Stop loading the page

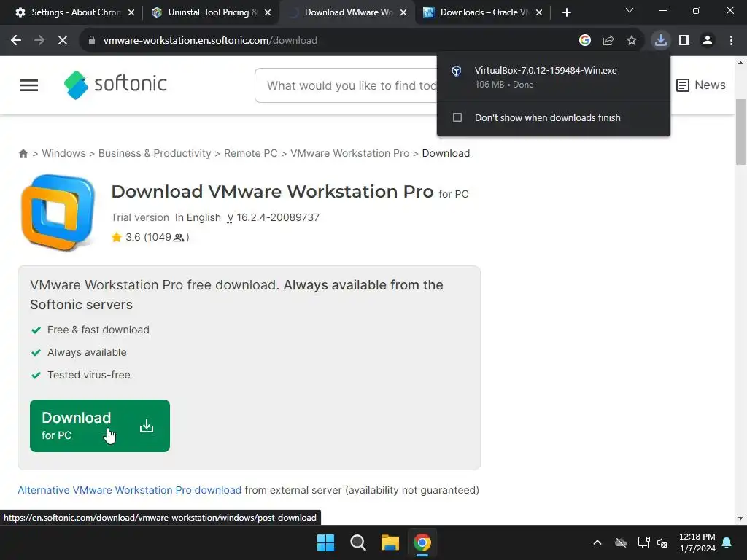[x=63, y=41]
